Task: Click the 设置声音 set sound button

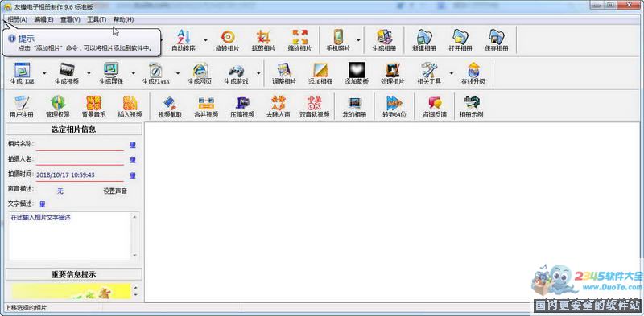Action: (115, 191)
